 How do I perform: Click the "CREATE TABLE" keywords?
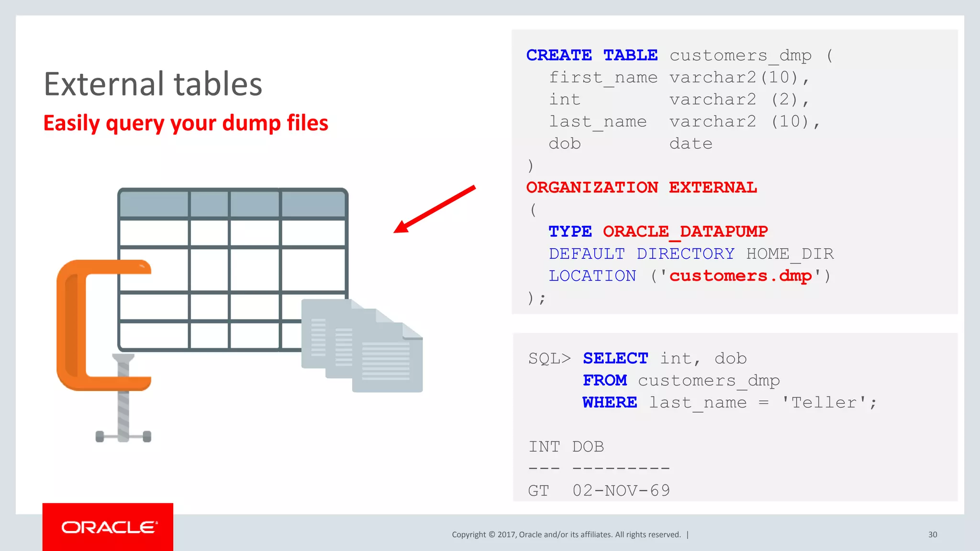[x=592, y=55]
